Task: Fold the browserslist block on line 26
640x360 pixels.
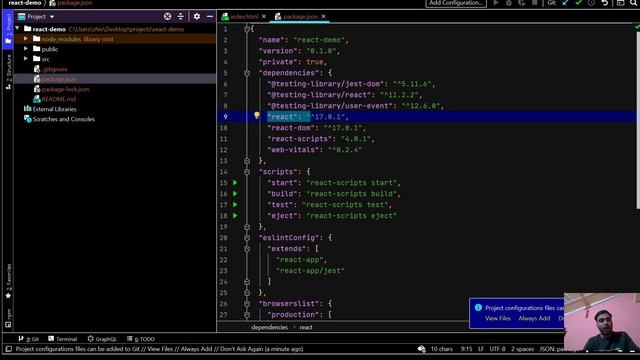Action: (247, 304)
